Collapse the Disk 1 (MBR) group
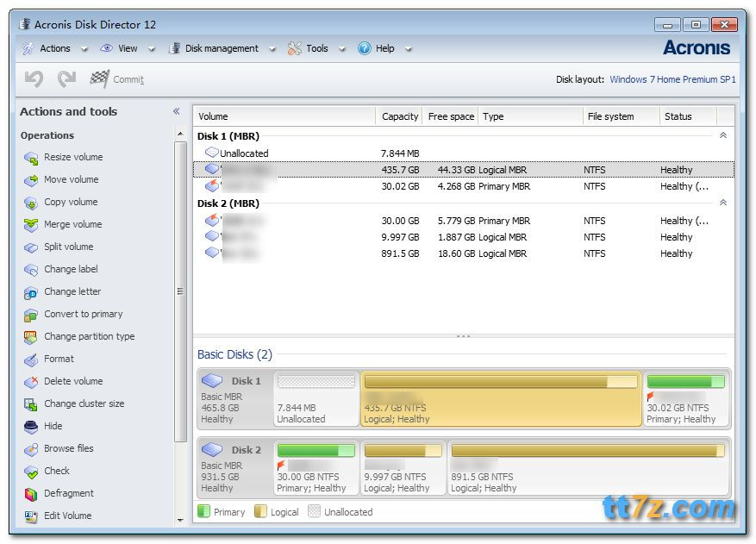The image size is (756, 544). click(x=722, y=135)
